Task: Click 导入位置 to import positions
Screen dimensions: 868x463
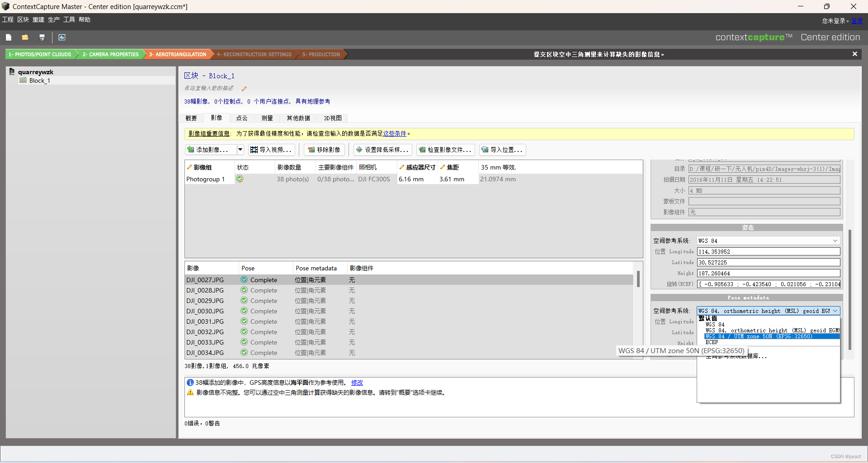Action: click(x=502, y=150)
